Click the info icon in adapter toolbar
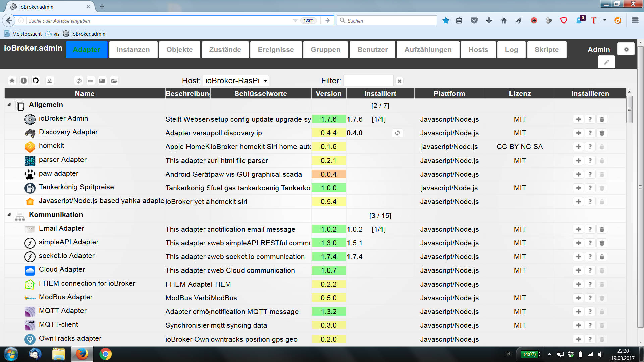This screenshot has width=644, height=362. 24,81
